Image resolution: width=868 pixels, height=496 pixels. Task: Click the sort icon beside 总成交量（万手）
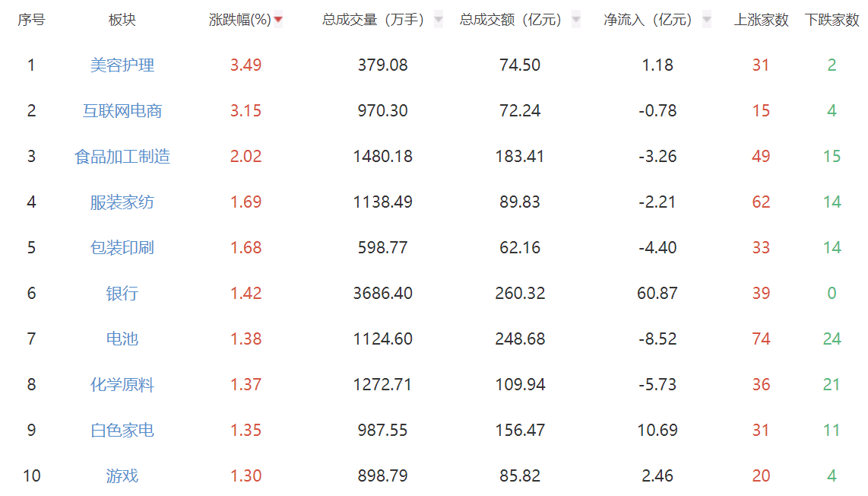437,20
